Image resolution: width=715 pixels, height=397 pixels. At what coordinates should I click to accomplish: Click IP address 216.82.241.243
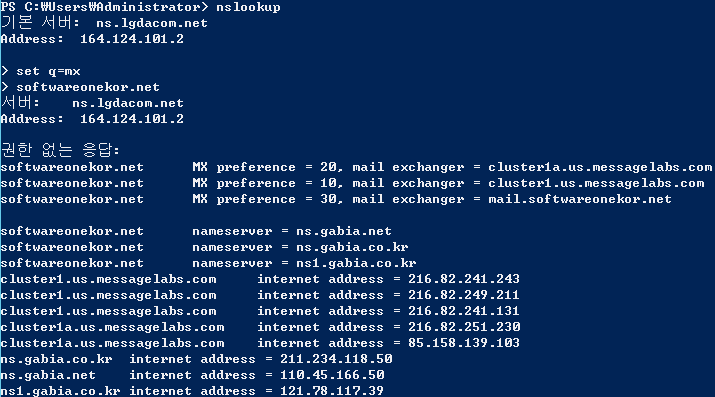(x=464, y=279)
